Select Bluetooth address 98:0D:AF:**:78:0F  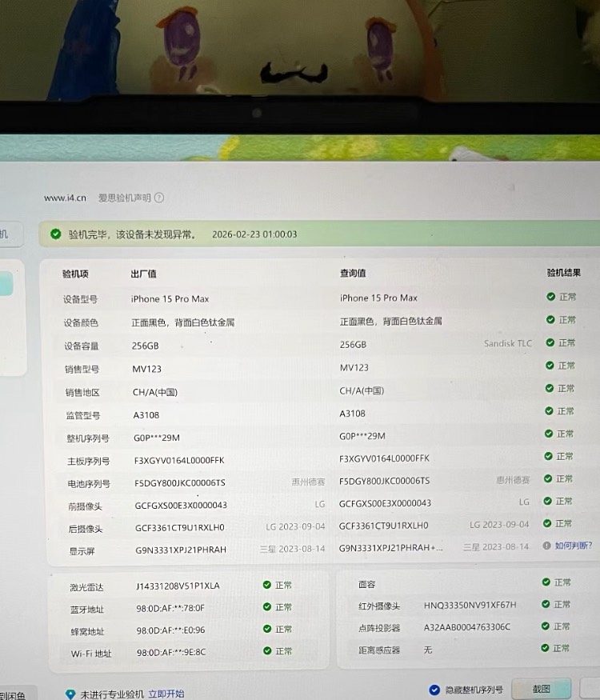pos(170,608)
